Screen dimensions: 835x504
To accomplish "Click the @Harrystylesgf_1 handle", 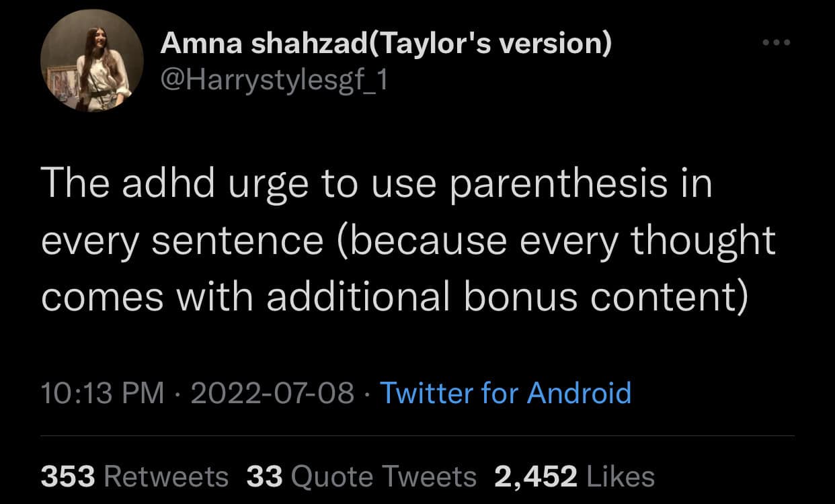I will click(x=274, y=80).
